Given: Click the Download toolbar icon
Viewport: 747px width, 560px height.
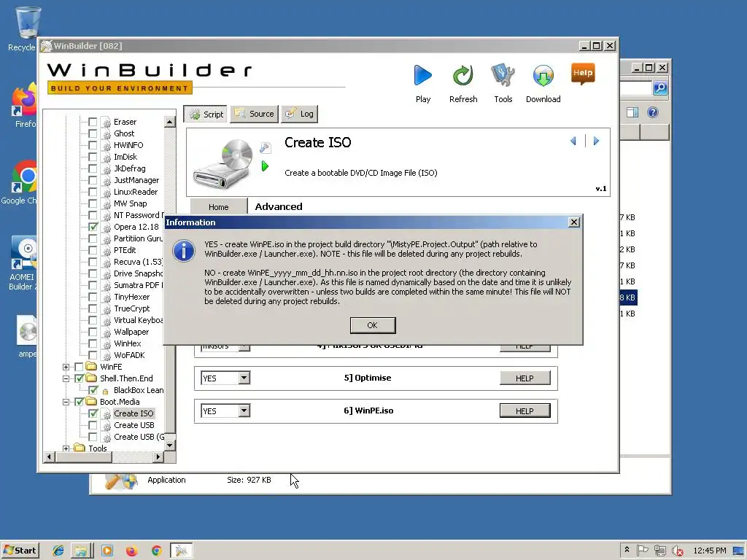Looking at the screenshot, I should (x=543, y=76).
